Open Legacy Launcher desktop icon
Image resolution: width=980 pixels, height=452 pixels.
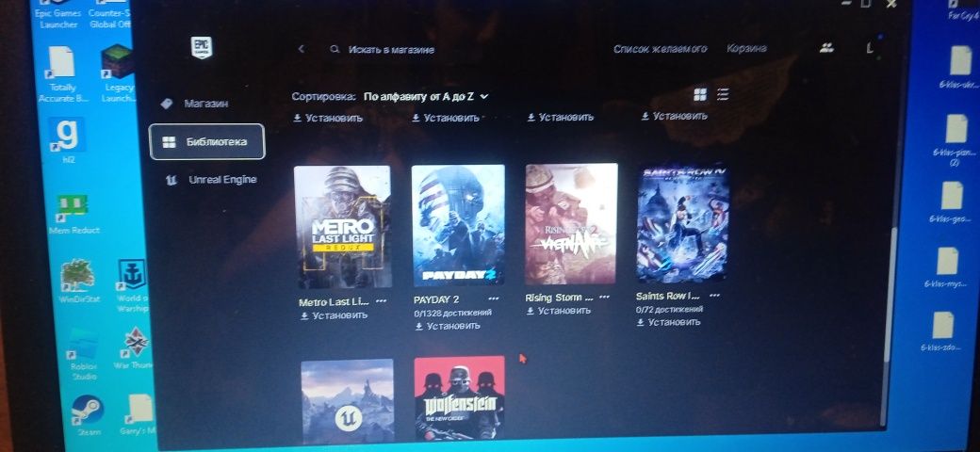(x=118, y=73)
